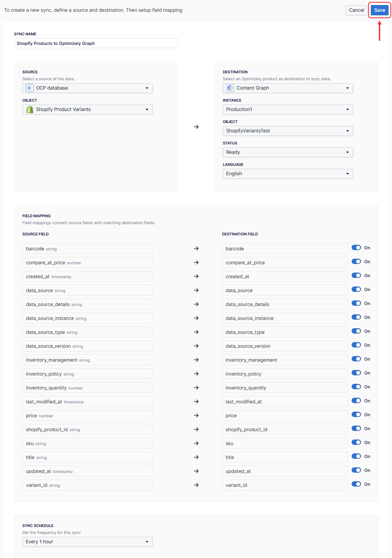Click the title destination field
Viewport: 392px width, 558px height.
[285, 457]
